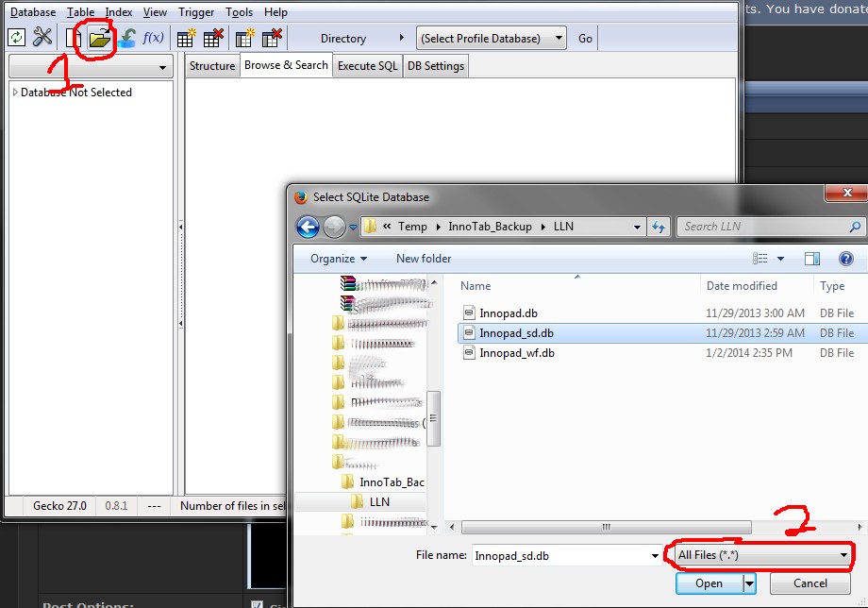The image size is (868, 608).
Task: Click the Create Table icon
Action: 187,39
